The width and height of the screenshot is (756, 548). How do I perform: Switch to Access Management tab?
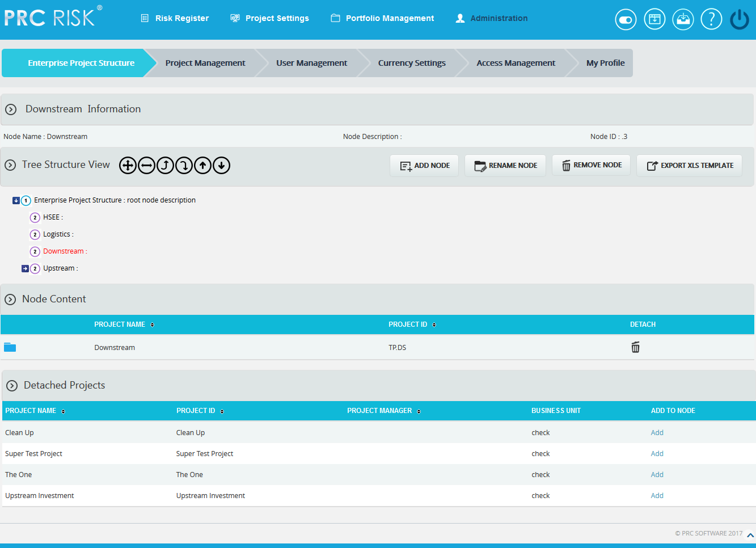click(x=516, y=63)
